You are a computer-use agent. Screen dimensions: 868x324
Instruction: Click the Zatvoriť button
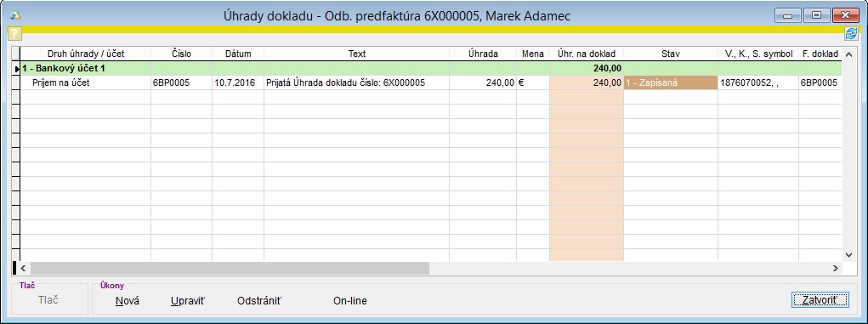(x=820, y=300)
